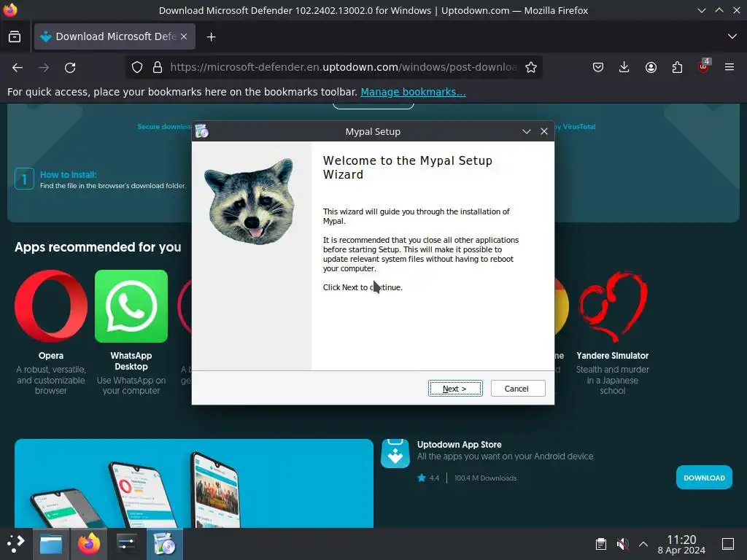Viewport: 747px width, 560px height.
Task: Click Opera app title text
Action: (51, 356)
